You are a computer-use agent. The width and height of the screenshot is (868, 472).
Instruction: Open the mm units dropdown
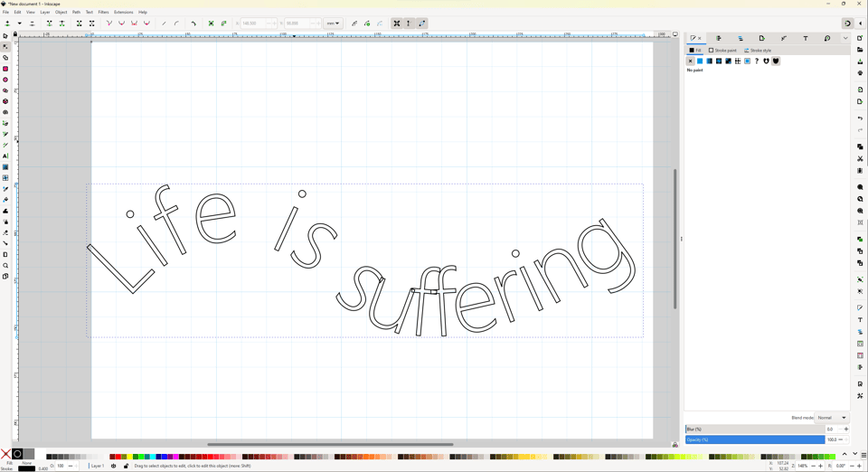coord(333,24)
